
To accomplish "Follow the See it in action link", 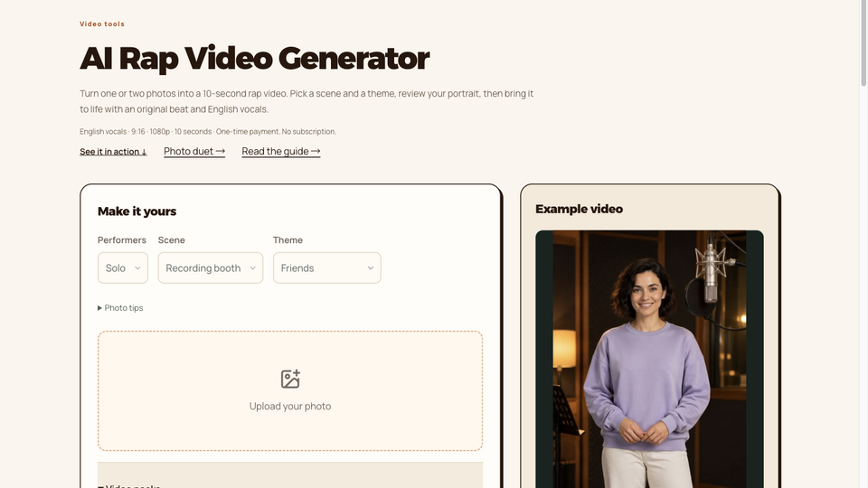I will coord(114,152).
